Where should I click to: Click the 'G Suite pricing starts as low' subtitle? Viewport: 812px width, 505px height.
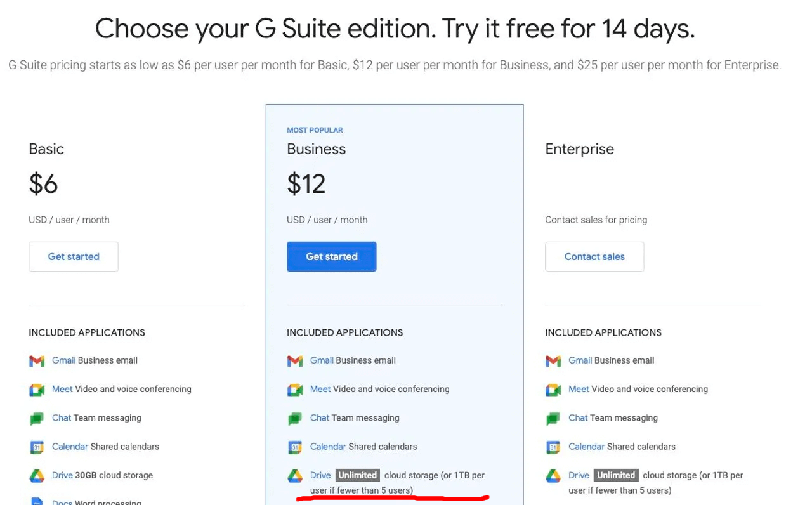point(395,65)
